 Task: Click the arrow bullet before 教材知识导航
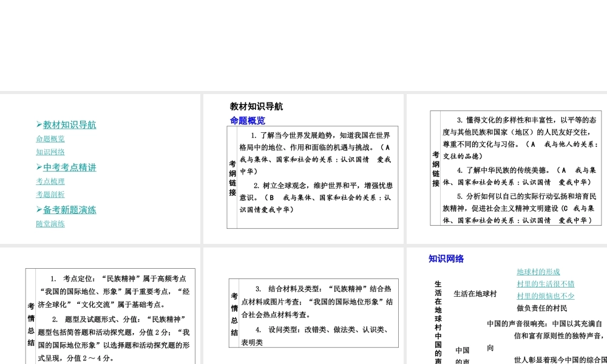[39, 124]
